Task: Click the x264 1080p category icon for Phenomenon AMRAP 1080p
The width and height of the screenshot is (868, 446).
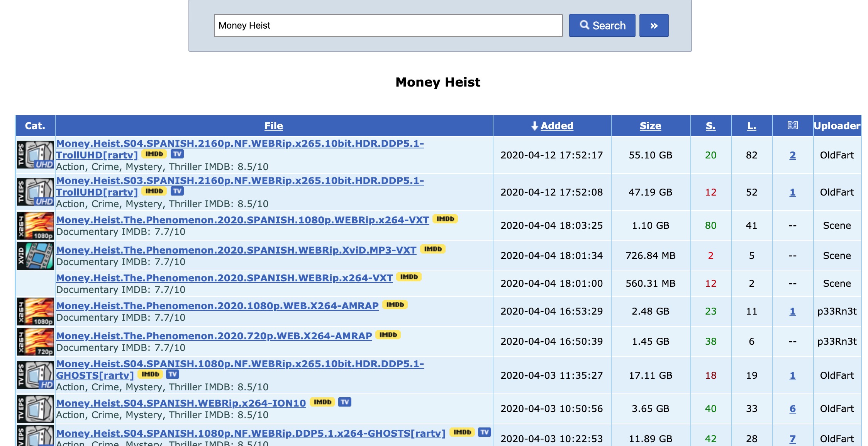Action: tap(35, 312)
